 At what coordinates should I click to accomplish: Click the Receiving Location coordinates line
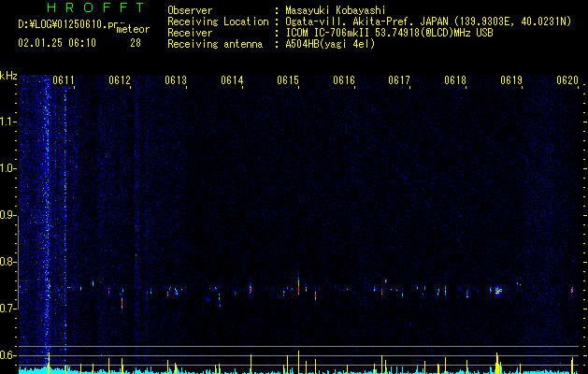pos(428,22)
